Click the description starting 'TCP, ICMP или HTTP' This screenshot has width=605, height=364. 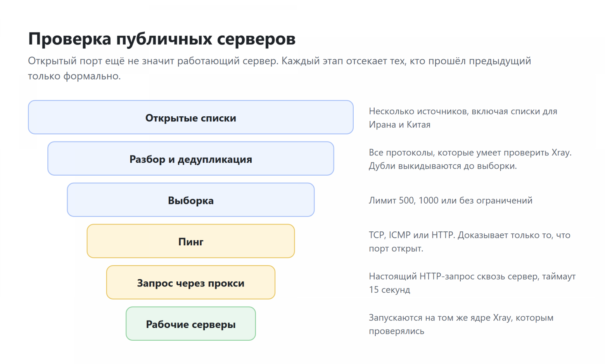470,242
